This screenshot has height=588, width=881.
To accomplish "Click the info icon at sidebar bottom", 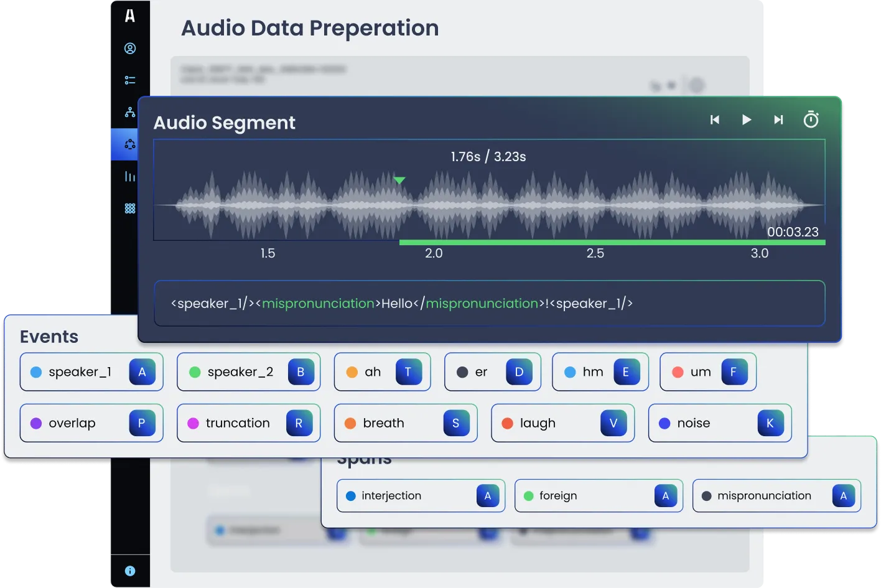I will (129, 571).
